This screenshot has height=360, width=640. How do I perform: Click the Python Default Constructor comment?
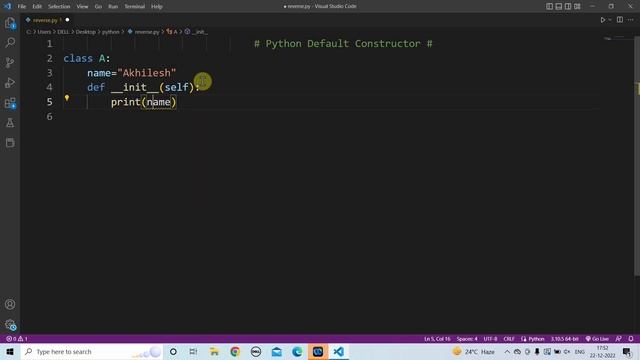click(x=343, y=44)
